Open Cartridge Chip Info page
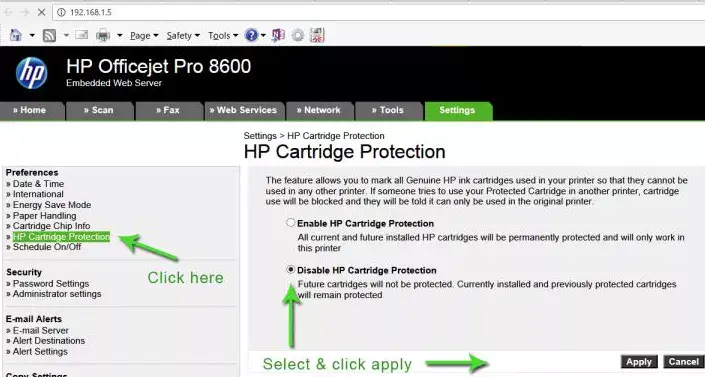The image size is (705, 377). click(x=51, y=226)
